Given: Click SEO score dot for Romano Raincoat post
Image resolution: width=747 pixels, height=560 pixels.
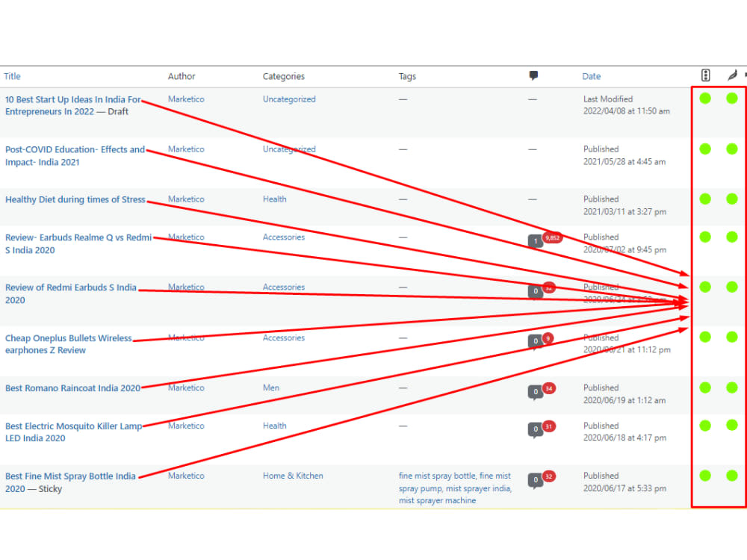Looking at the screenshot, I should pos(705,388).
